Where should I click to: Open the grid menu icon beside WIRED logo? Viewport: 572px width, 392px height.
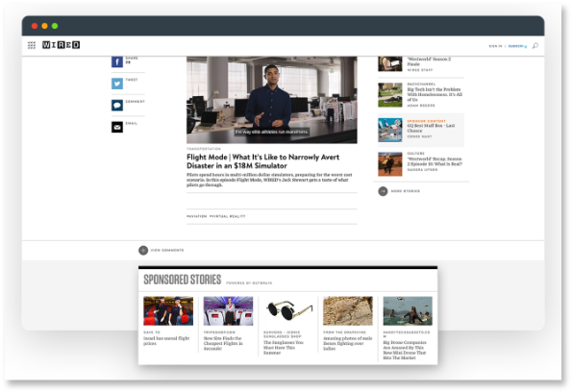point(32,45)
